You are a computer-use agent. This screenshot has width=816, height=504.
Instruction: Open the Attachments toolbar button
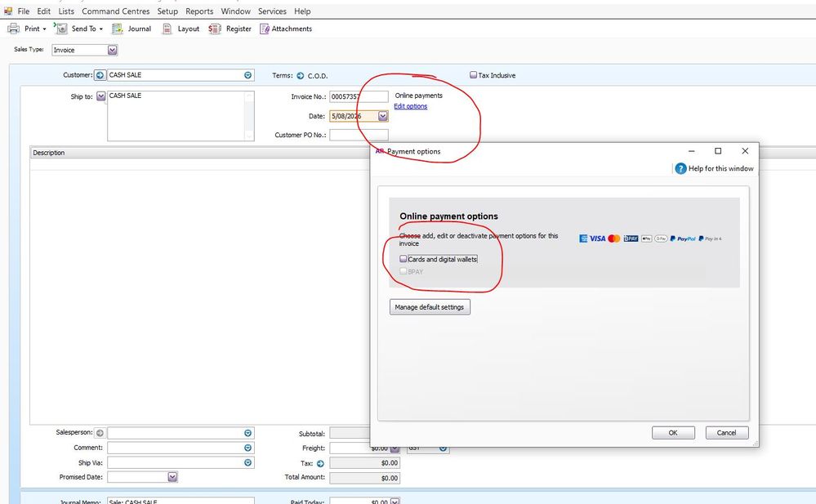click(286, 29)
